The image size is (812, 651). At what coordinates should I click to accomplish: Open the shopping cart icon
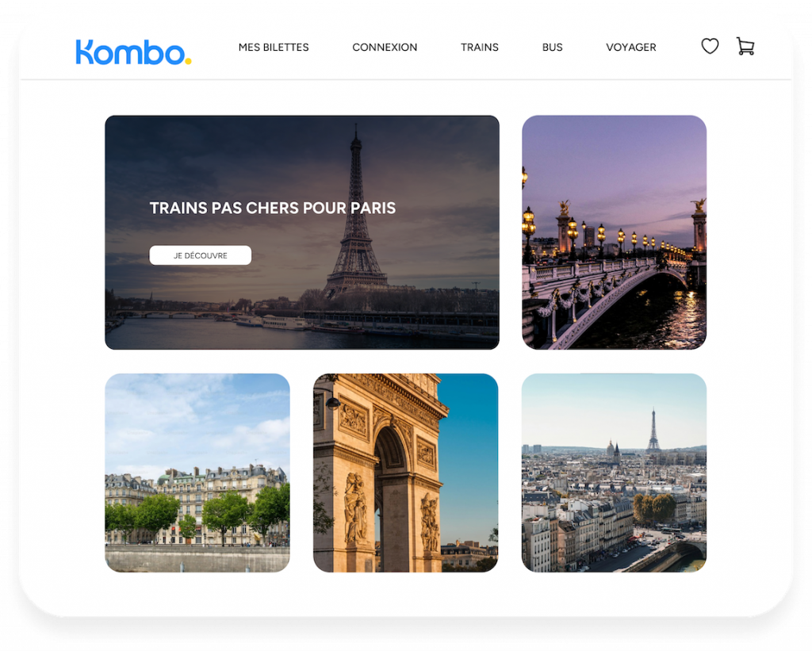pos(745,46)
